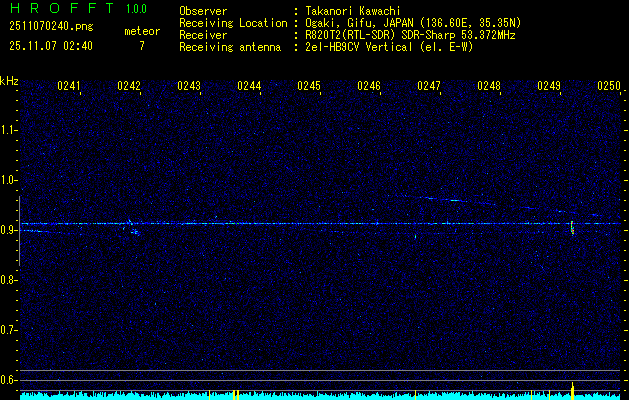Image resolution: width=629 pixels, height=400 pixels.
Task: Click the version number 1.0.0
Action: 137,8
